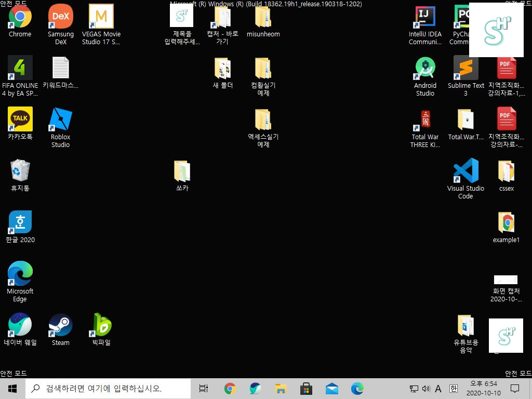
Task: Launch Edge from the taskbar
Action: [357, 389]
